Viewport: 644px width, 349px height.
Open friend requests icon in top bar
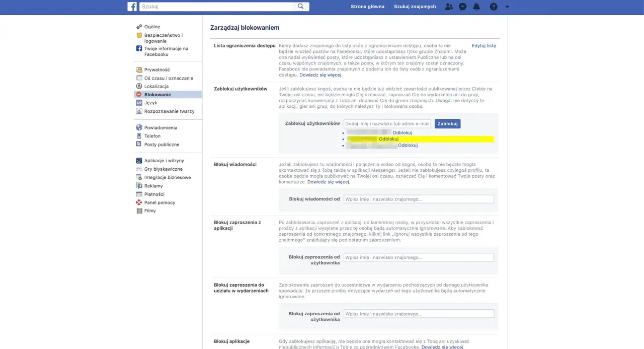(449, 7)
